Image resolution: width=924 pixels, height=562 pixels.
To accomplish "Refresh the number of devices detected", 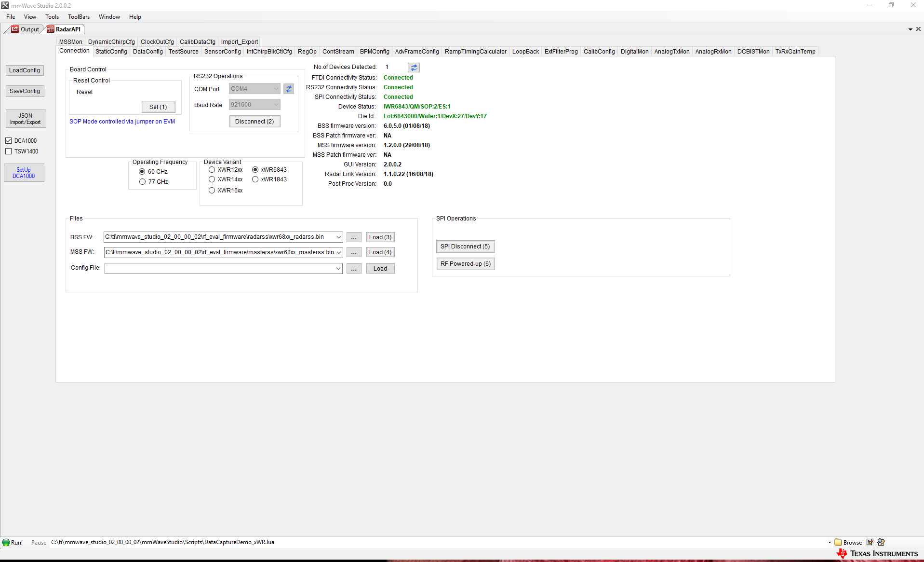I will point(414,68).
